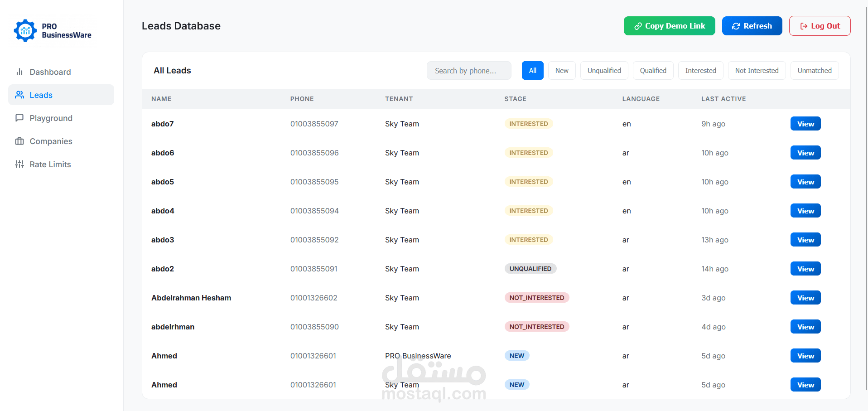
Task: Click Abdelrahman Hesham's NOT_INTERESTED badge
Action: tap(537, 298)
